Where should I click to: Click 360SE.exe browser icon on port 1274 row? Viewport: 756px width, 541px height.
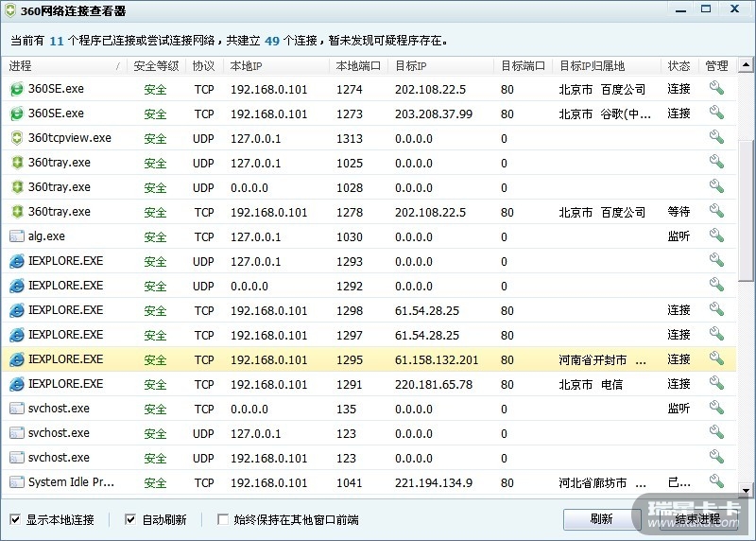pos(17,89)
